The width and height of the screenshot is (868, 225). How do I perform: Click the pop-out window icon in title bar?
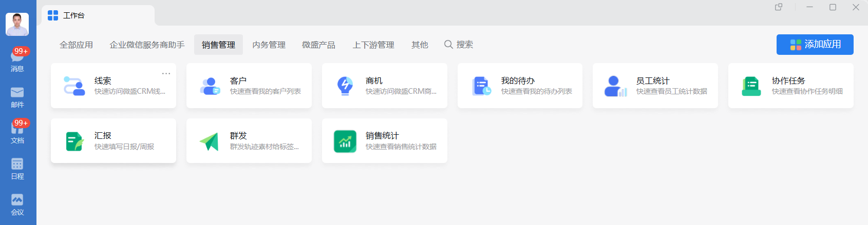pyautogui.click(x=779, y=7)
